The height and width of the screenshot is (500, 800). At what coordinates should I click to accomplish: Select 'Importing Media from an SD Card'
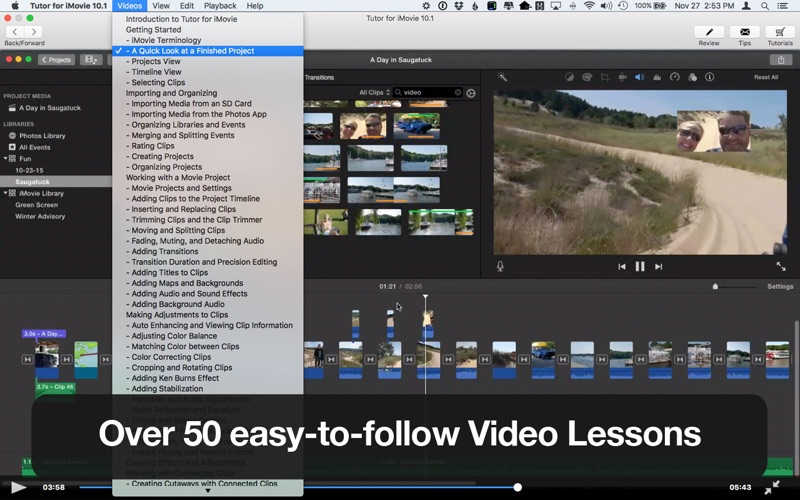[x=208, y=104]
